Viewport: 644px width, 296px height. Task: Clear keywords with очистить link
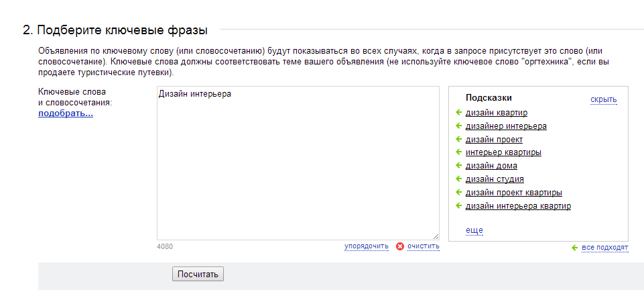424,246
